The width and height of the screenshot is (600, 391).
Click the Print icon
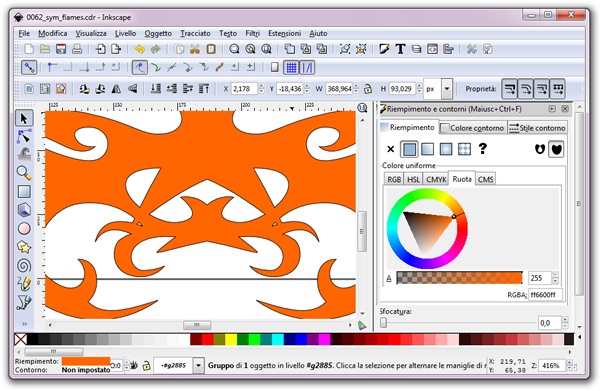click(77, 49)
